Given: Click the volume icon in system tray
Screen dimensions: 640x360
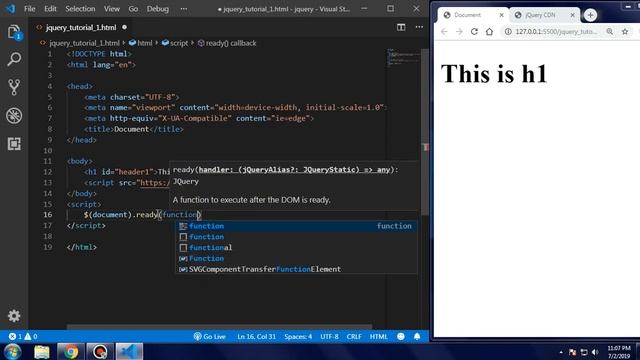Looking at the screenshot, I should pos(595,352).
